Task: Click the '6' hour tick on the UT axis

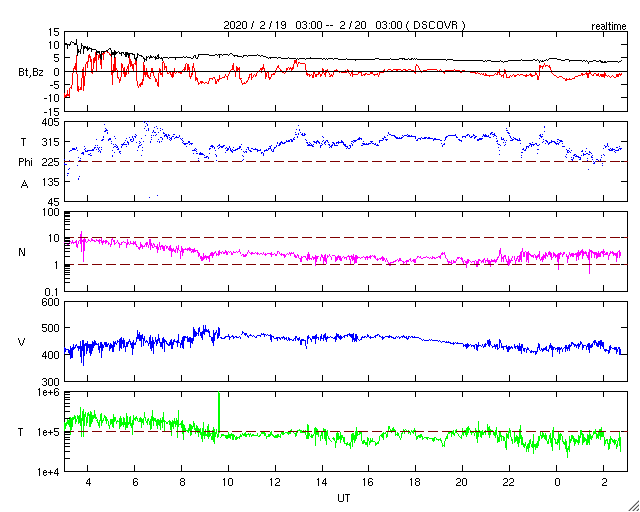Action: pyautogui.click(x=135, y=482)
